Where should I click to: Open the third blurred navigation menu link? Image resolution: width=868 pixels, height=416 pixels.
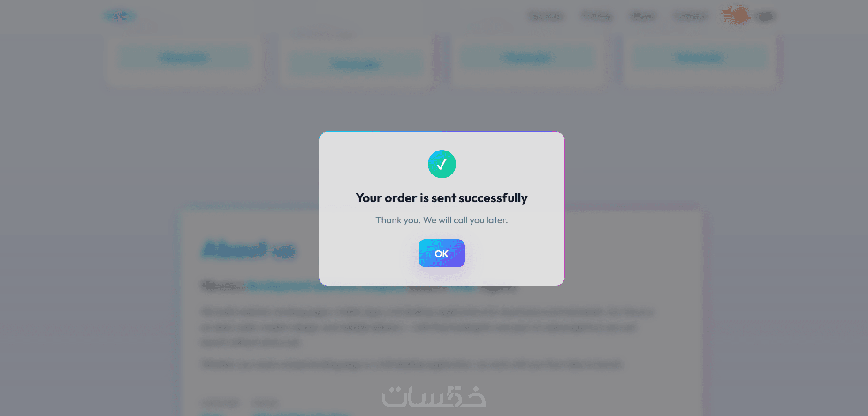tap(643, 16)
